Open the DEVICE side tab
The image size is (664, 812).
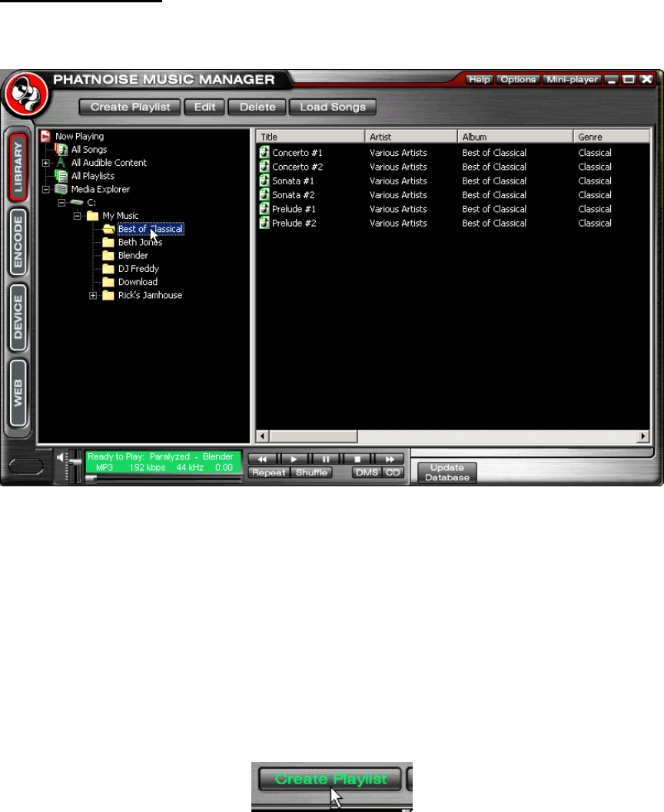(x=18, y=317)
